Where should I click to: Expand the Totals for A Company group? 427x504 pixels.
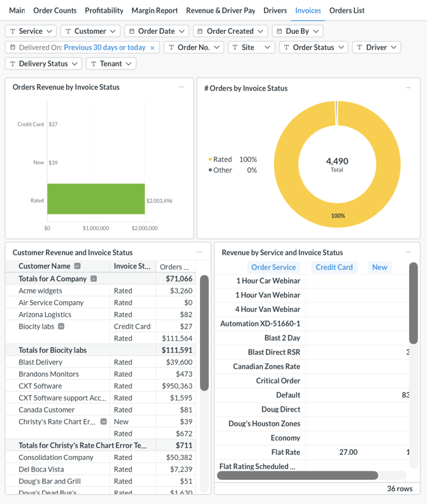(x=94, y=279)
